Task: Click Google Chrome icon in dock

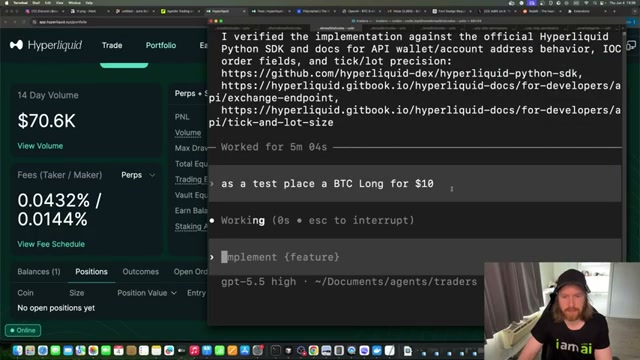Action: click(313, 351)
